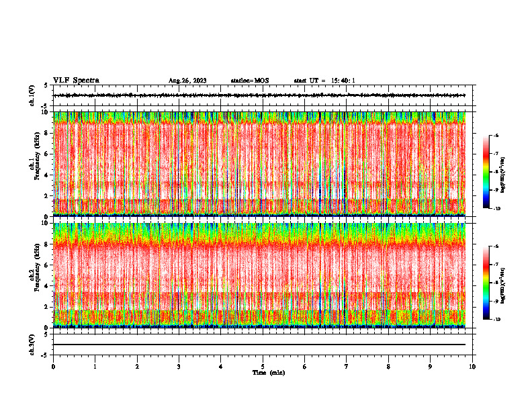Click the "-10" tick on ch.1 colorbar

[x=496, y=209]
